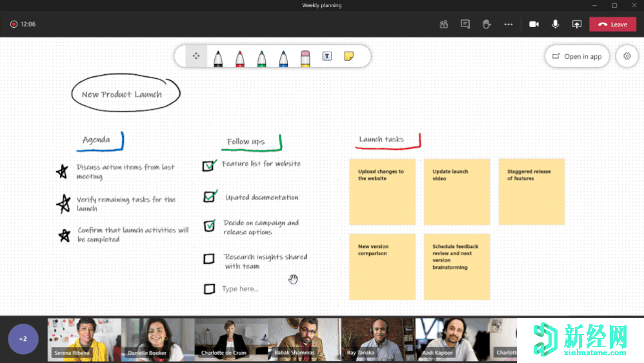Click the Agenda heading
644x363 pixels.
click(x=96, y=140)
